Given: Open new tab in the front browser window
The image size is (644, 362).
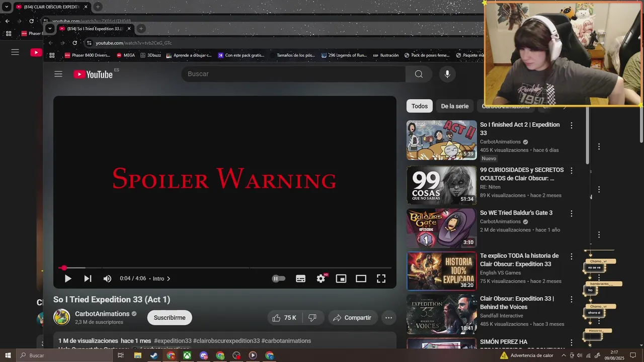Looking at the screenshot, I should pos(141,29).
